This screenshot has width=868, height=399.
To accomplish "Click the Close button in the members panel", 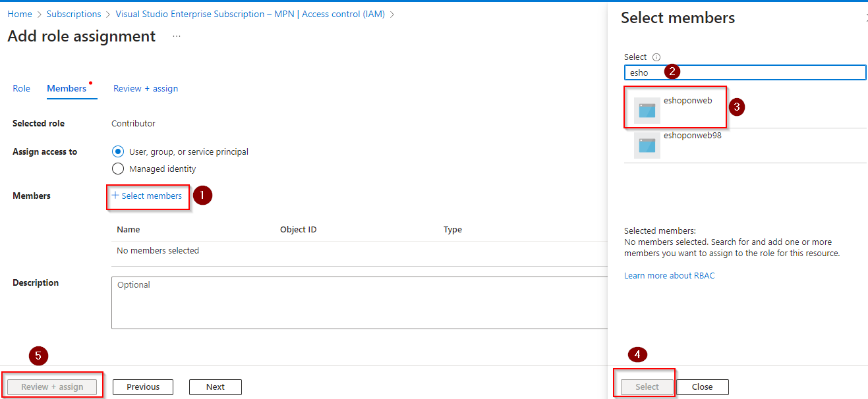I will coord(703,387).
